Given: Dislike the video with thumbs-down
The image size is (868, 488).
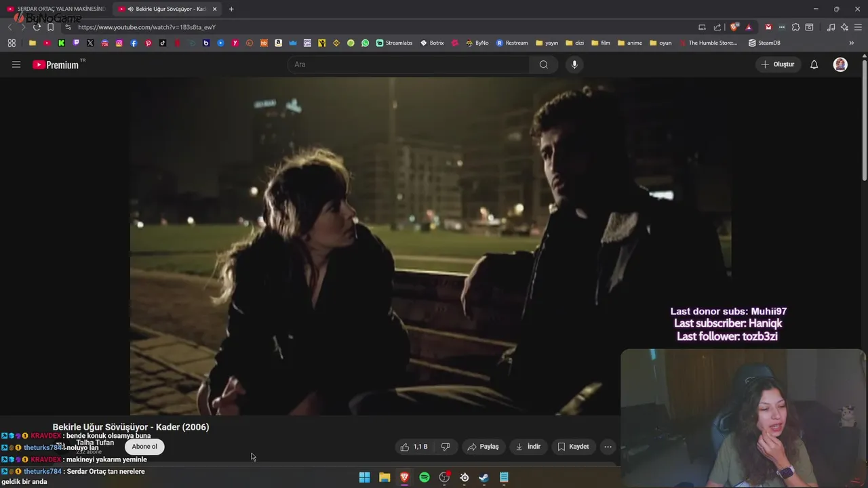Looking at the screenshot, I should coord(446,447).
